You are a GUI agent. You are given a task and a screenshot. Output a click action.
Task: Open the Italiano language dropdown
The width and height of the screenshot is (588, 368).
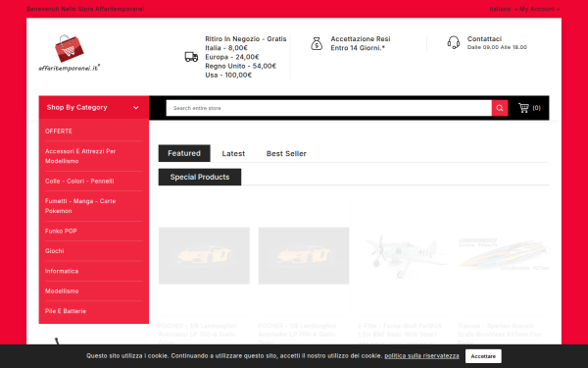coord(504,9)
